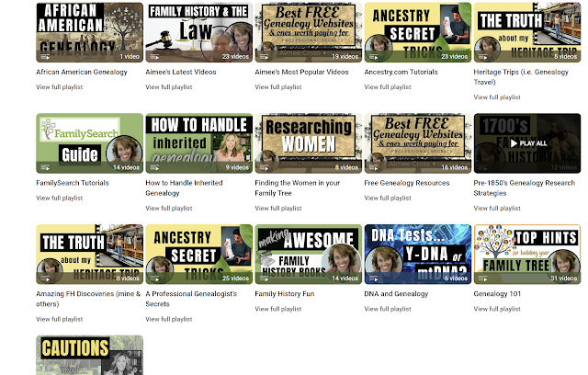The image size is (588, 375).
Task: View full playlist for Free Genealogy Resources
Action: tap(388, 198)
